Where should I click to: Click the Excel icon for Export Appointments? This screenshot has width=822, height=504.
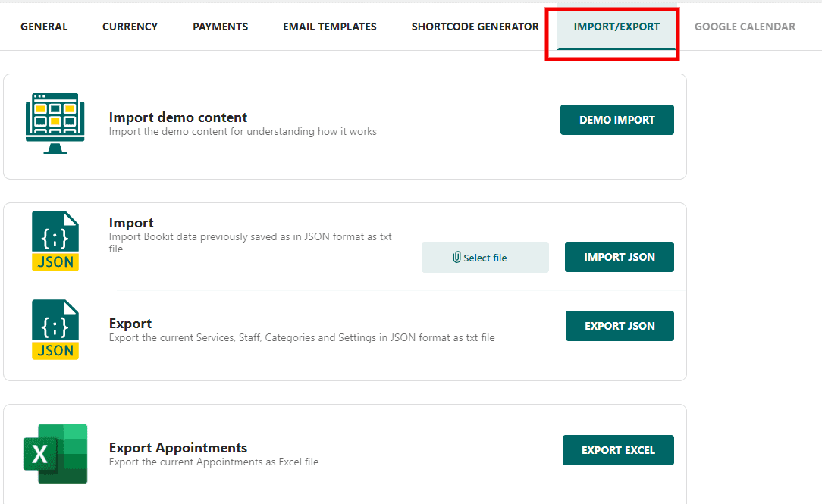(55, 454)
